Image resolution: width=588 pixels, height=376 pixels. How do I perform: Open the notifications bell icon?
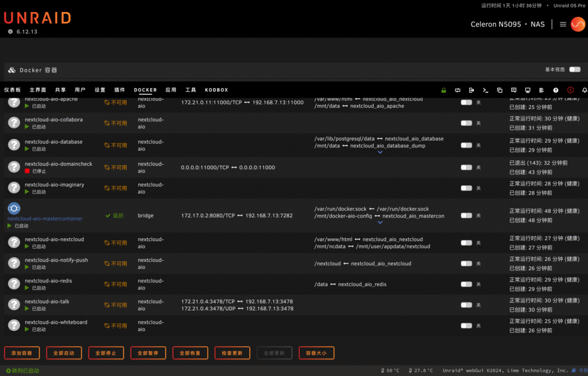click(x=585, y=90)
